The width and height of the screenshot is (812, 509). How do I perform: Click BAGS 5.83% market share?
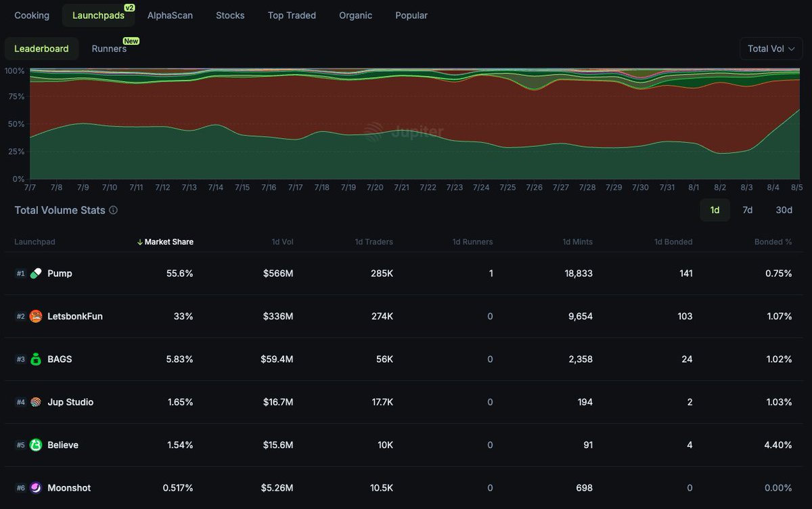(x=179, y=359)
